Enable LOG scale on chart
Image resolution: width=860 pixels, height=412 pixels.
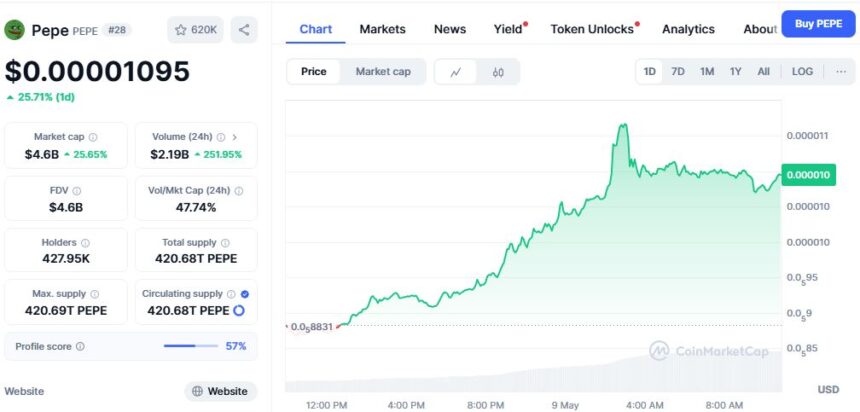point(802,72)
